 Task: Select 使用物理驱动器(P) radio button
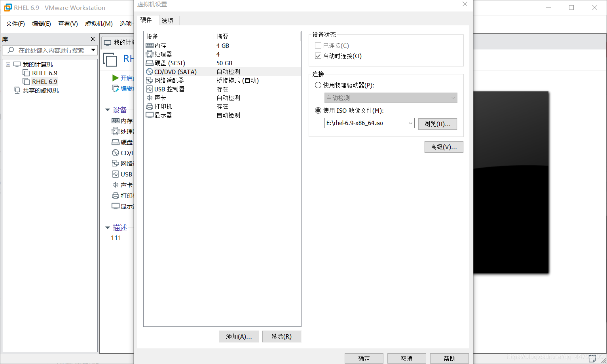[318, 85]
